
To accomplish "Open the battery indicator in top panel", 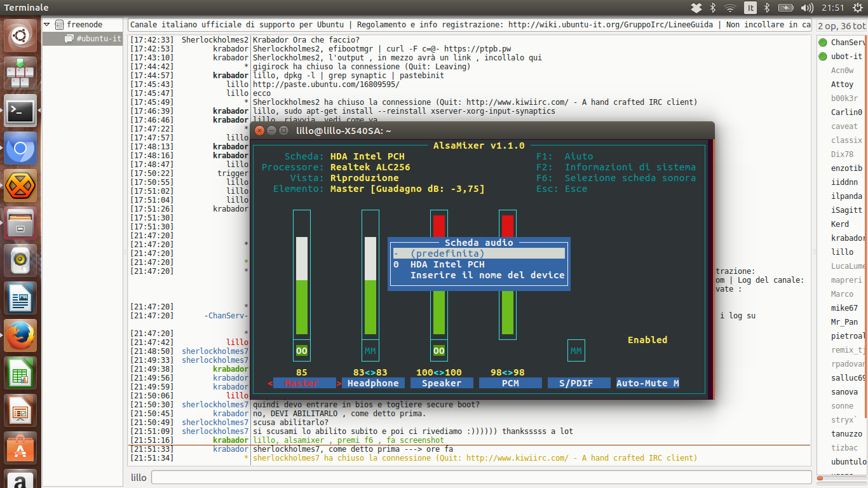I will point(786,8).
